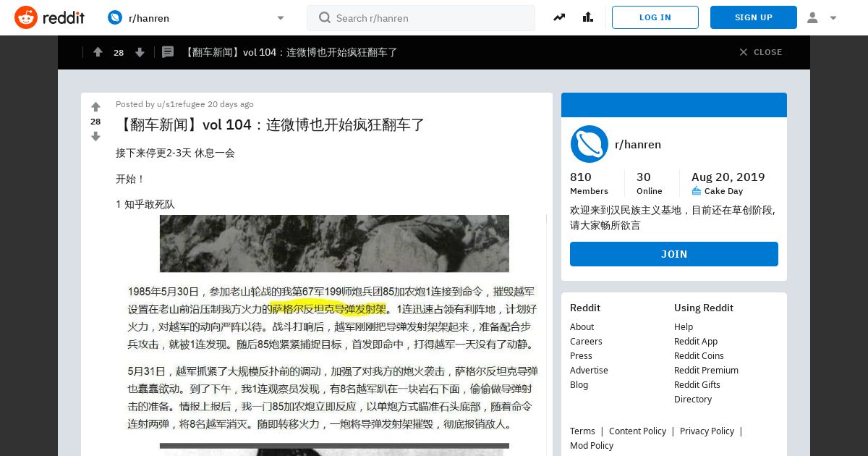Open the r/hanren sidebar community name
This screenshot has height=456, width=868.
point(638,144)
